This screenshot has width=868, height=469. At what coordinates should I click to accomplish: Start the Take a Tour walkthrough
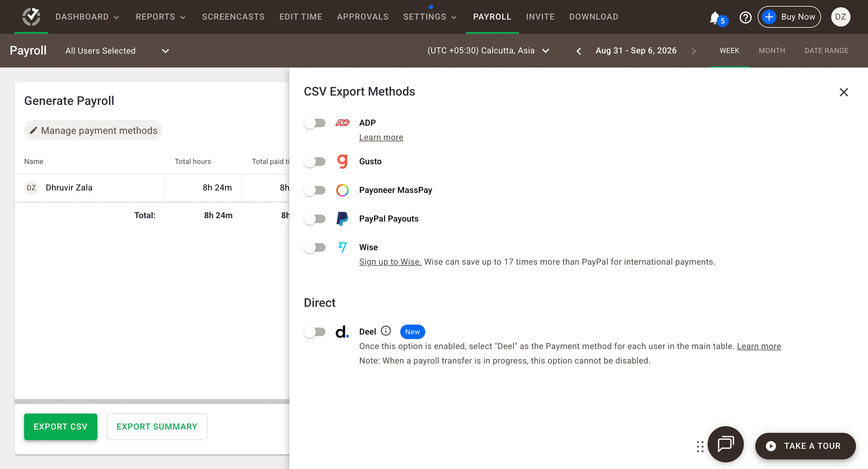tap(805, 446)
